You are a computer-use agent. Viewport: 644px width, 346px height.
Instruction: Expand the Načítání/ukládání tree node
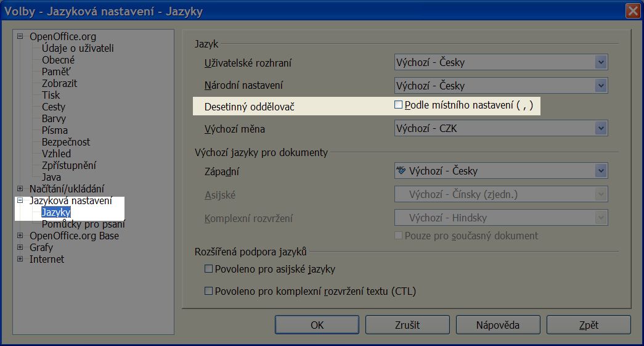pyautogui.click(x=20, y=189)
